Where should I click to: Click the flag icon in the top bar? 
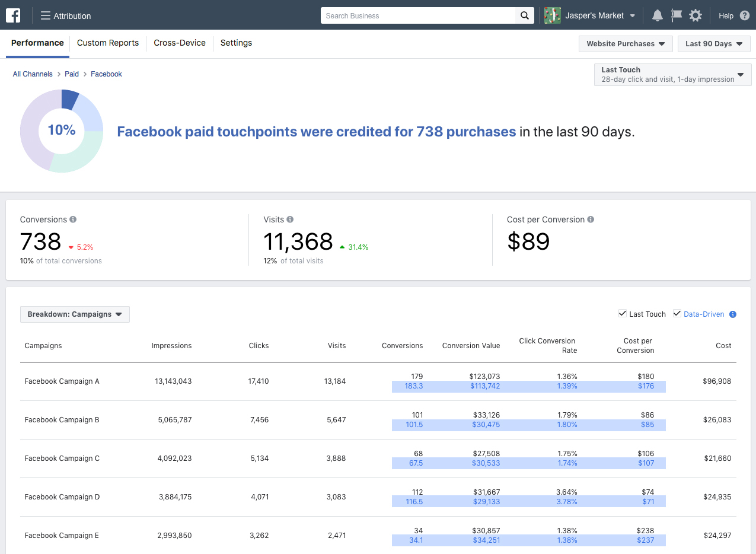tap(676, 15)
